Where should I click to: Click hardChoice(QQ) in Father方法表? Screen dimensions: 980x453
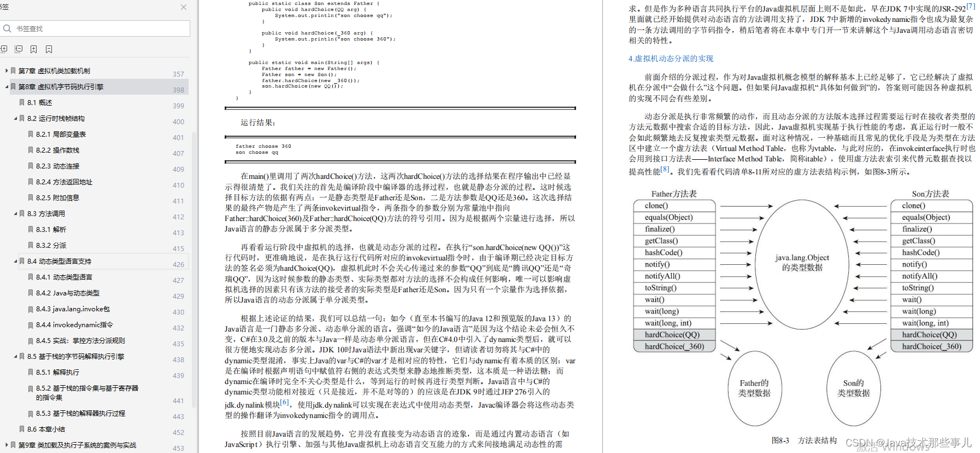click(x=674, y=334)
